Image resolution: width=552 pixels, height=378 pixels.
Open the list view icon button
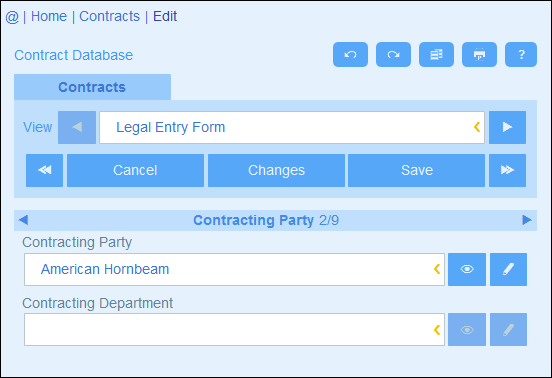coord(436,55)
